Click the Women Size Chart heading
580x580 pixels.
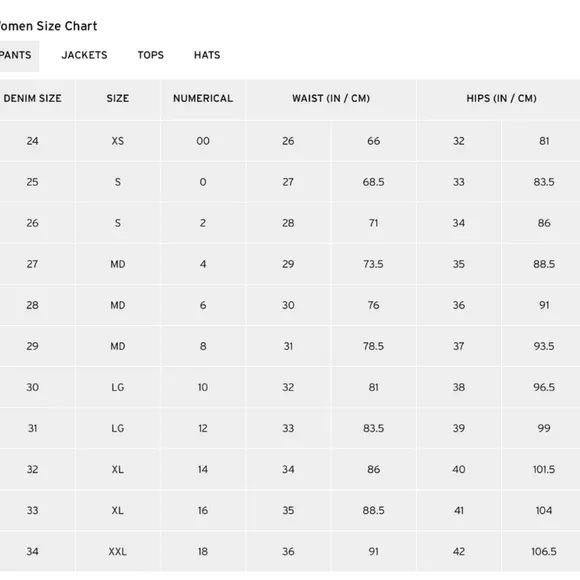pyautogui.click(x=48, y=26)
